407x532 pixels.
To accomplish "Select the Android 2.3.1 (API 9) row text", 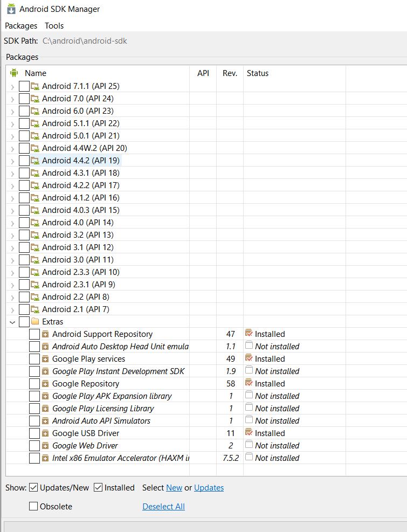I will [x=78, y=284].
